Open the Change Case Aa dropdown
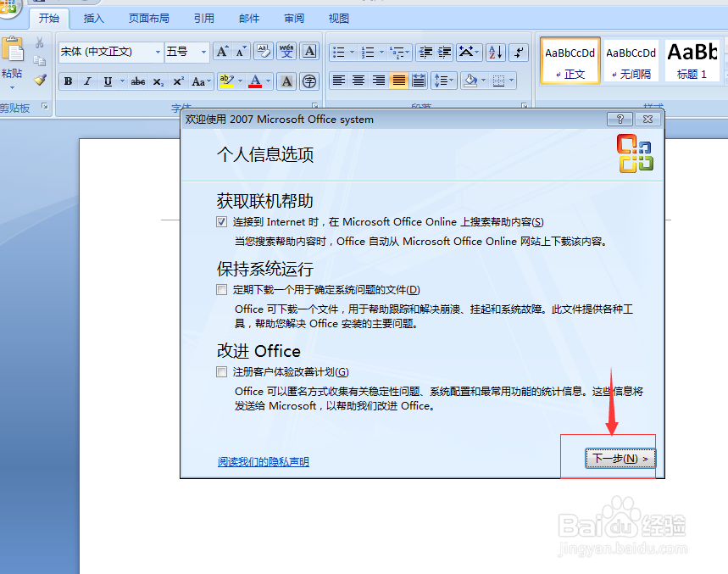The height and width of the screenshot is (574, 728). click(x=202, y=81)
